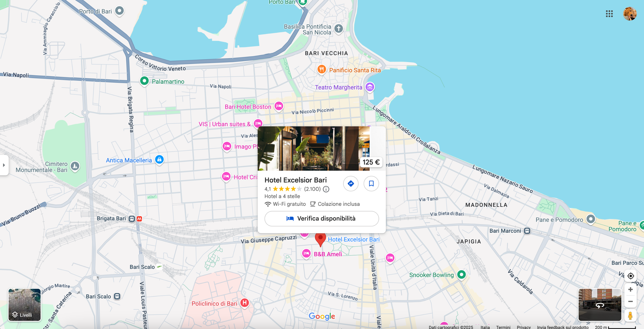644x329 pixels.
Task: Open the Termini link in the footer
Action: click(x=503, y=327)
